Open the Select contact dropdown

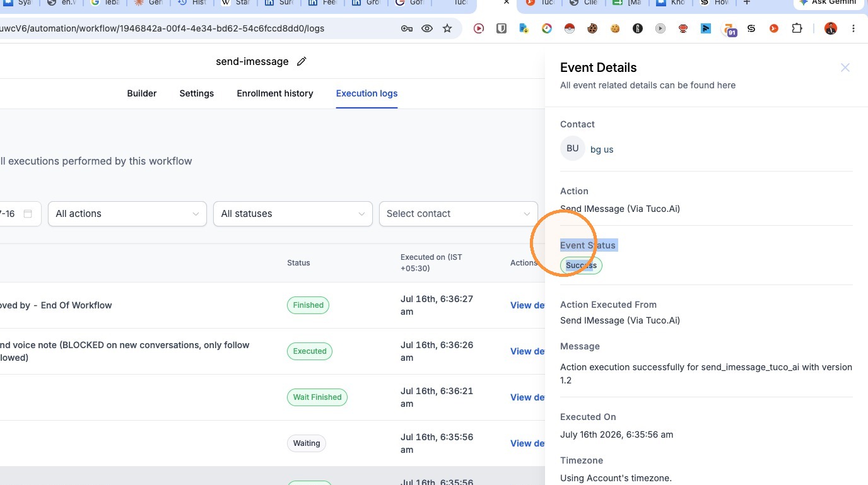point(458,214)
